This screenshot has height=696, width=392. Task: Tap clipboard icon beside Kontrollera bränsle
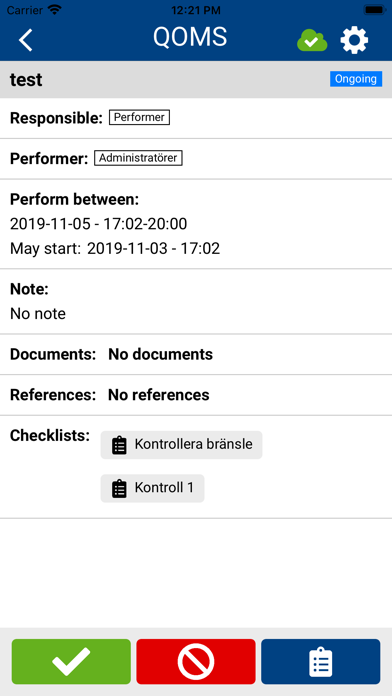[x=119, y=445]
